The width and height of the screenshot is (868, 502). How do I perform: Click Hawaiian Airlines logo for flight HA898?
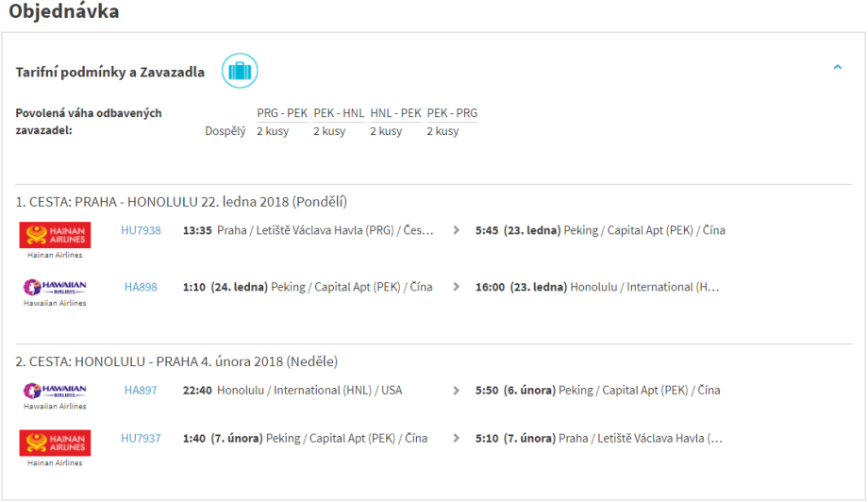point(55,288)
